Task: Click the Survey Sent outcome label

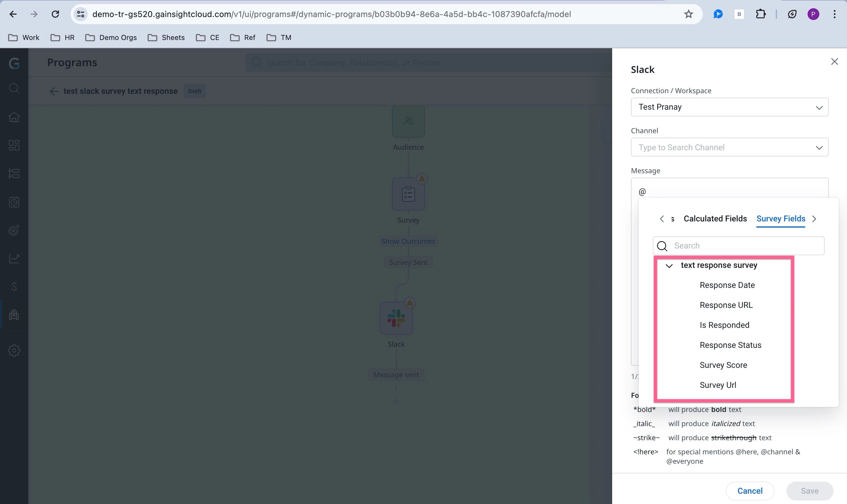Action: (x=408, y=262)
